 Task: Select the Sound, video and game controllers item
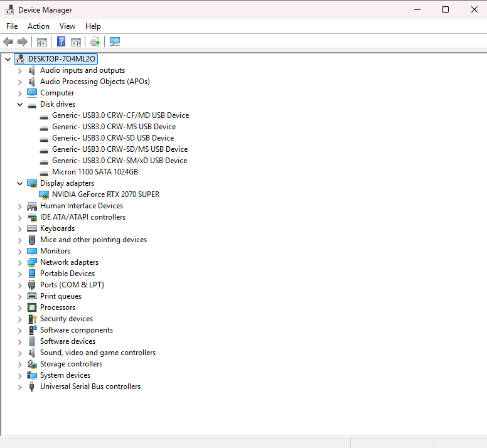[97, 353]
